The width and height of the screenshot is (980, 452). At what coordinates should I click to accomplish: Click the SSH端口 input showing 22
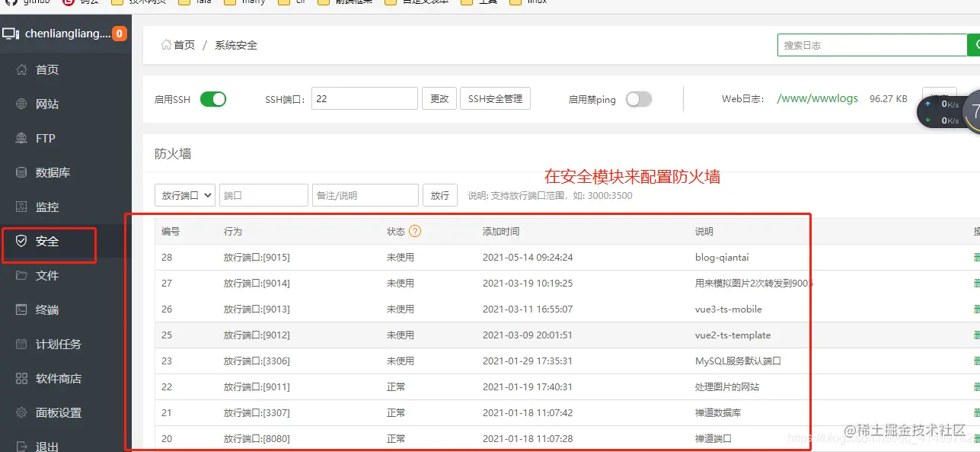click(365, 98)
